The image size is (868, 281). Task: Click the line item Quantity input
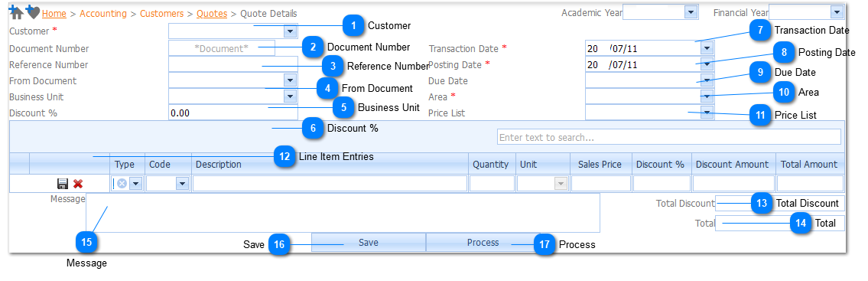(493, 184)
